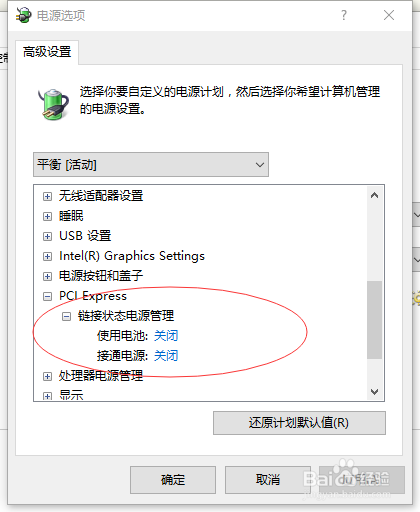Change 使用电池 value 关闭
420x512 pixels.
[x=166, y=336]
